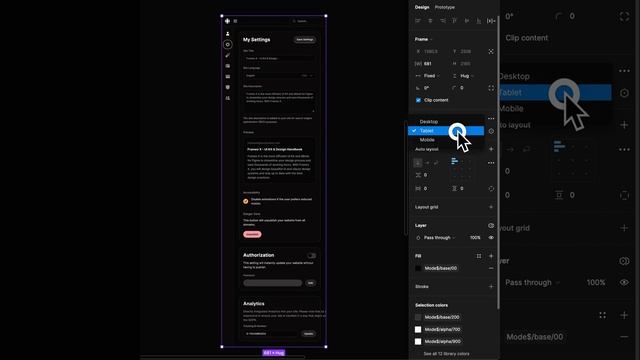Screen dimensions: 640x360
Task: Click align bottom icon in Design panel
Action: (479, 21)
